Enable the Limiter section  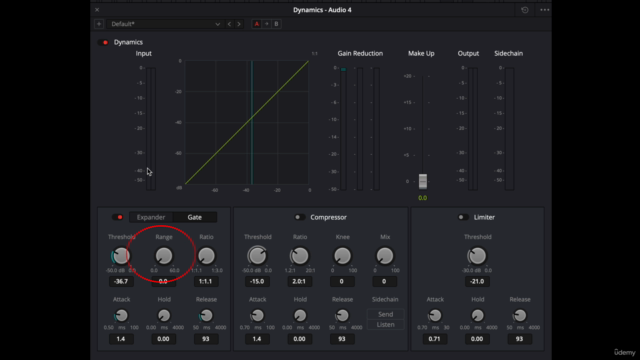pyautogui.click(x=463, y=217)
